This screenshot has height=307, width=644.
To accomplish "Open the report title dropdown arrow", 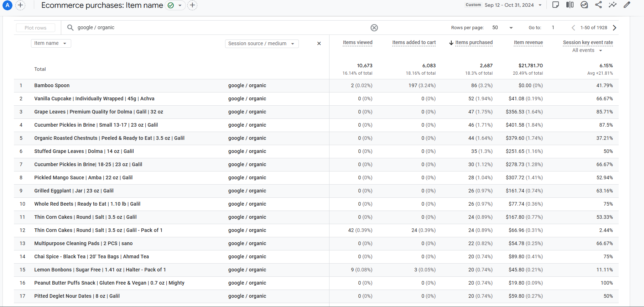I will click(180, 5).
